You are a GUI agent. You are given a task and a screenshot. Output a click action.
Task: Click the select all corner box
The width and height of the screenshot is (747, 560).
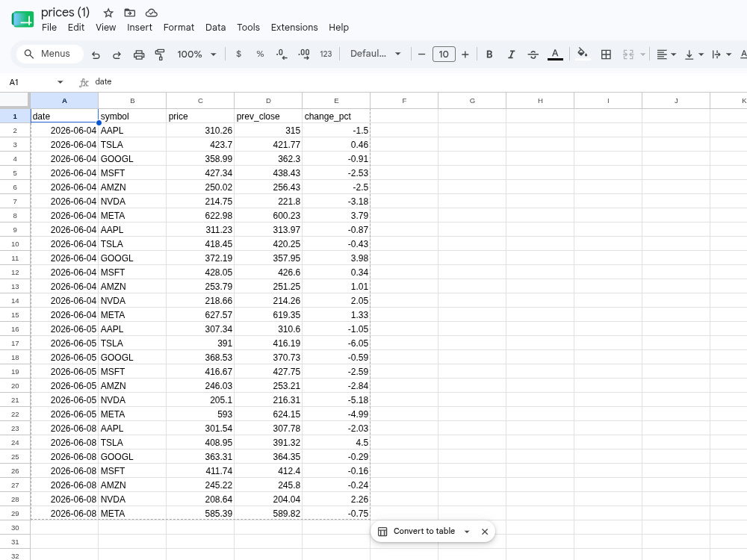click(15, 101)
